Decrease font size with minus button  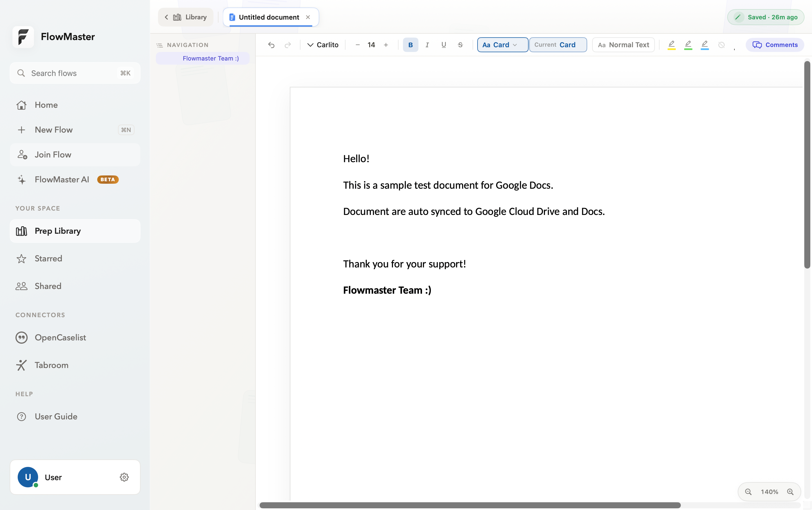click(x=357, y=45)
